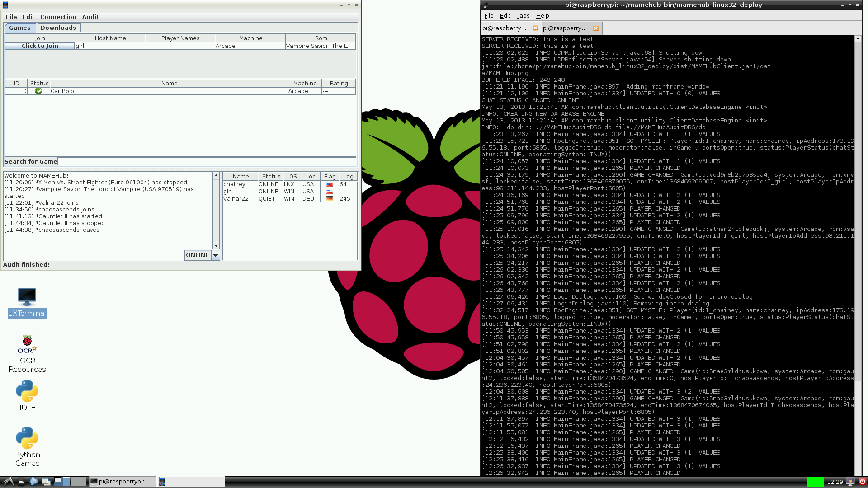868x488 pixels.
Task: Click the Join column header
Action: pos(40,38)
